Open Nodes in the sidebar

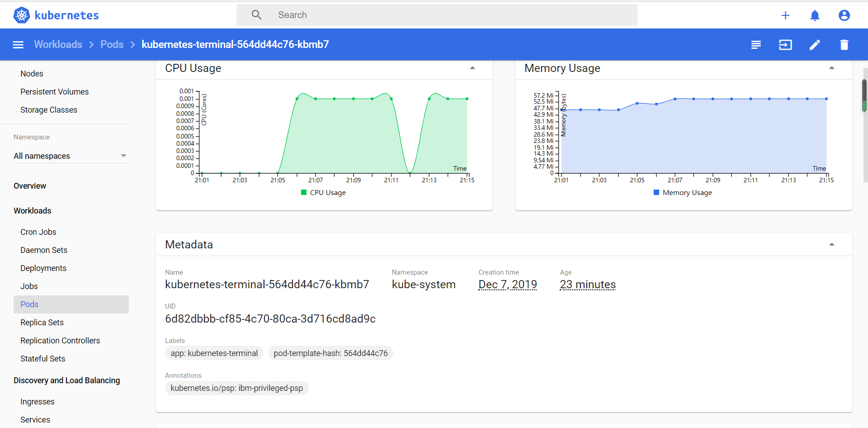32,73
